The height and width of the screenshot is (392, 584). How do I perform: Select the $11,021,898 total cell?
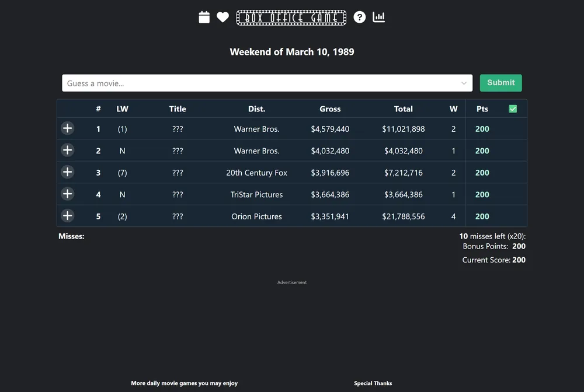click(404, 129)
